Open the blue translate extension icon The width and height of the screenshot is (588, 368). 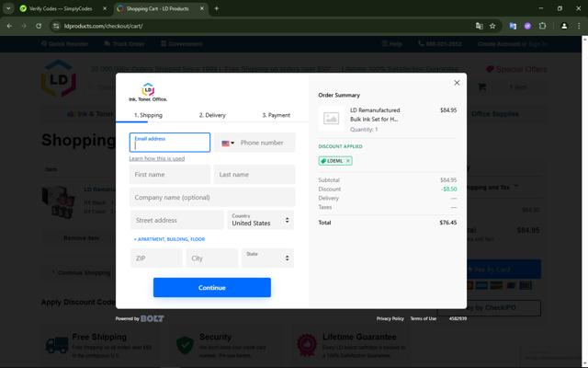pyautogui.click(x=513, y=26)
